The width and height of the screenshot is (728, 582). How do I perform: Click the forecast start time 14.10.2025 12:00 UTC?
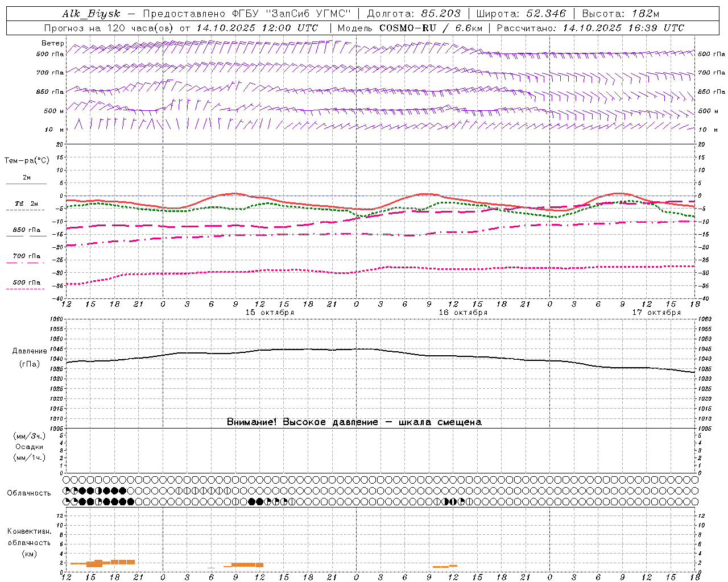(x=257, y=28)
